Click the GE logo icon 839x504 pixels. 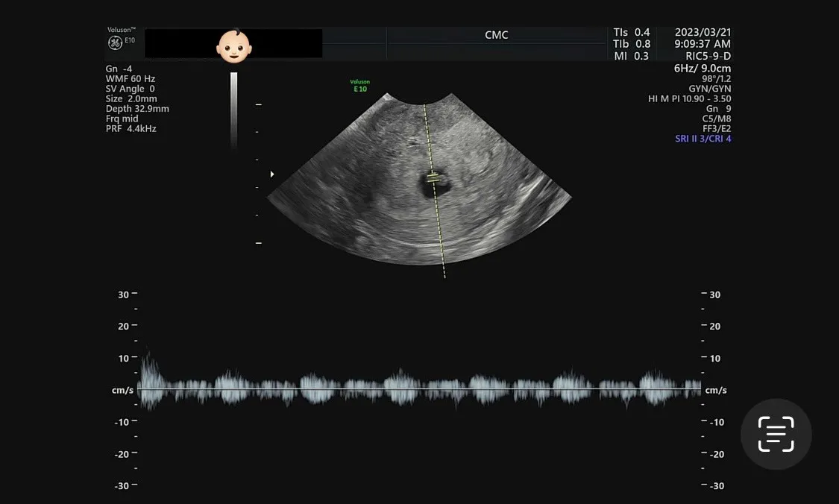[x=115, y=42]
